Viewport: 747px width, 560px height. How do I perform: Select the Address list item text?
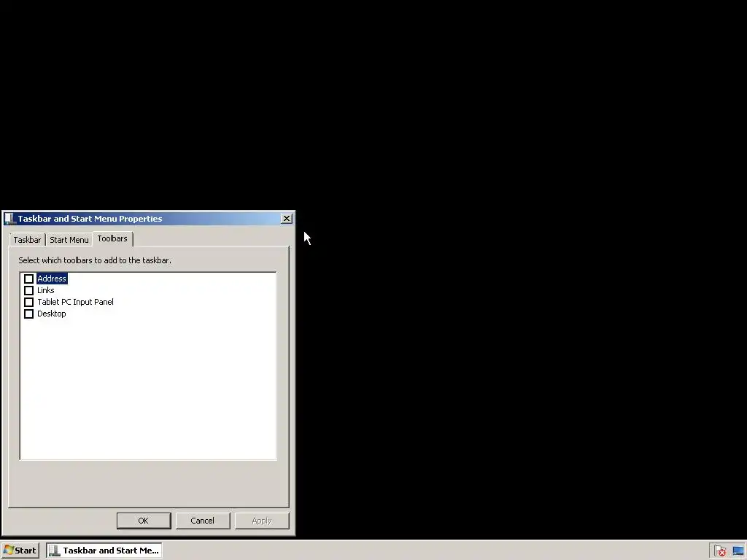[x=52, y=279]
